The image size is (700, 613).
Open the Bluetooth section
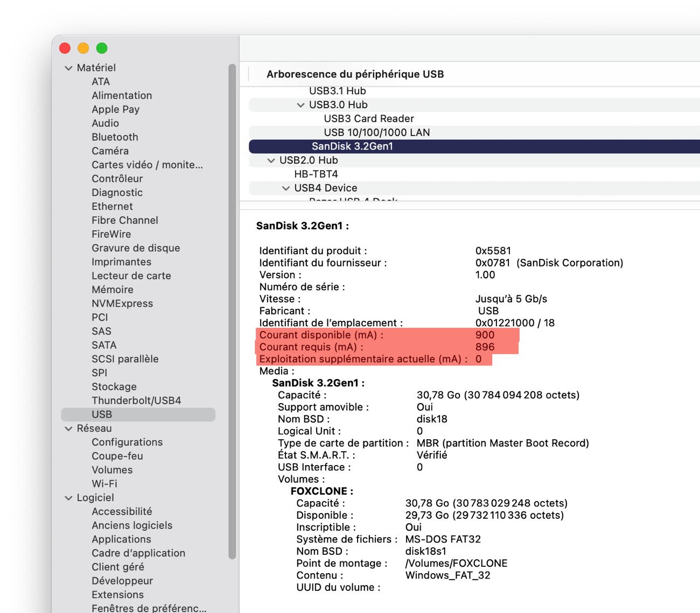(x=115, y=137)
